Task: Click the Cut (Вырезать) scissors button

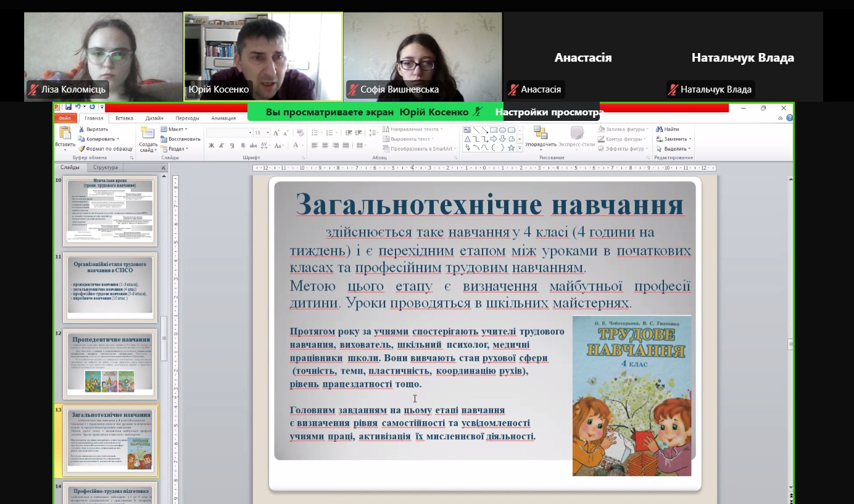Action: tap(93, 130)
